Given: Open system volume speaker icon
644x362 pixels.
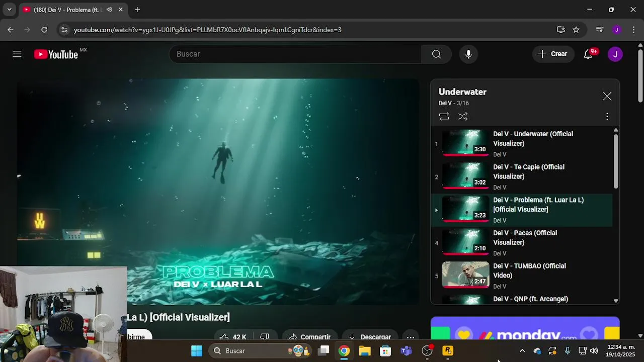Looking at the screenshot, I should point(594,351).
